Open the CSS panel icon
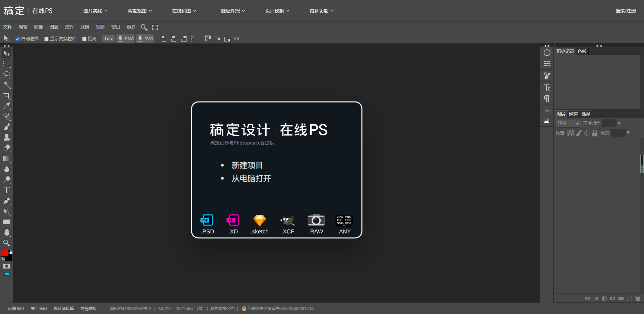Viewport: 644px width, 314px height. 547,111
